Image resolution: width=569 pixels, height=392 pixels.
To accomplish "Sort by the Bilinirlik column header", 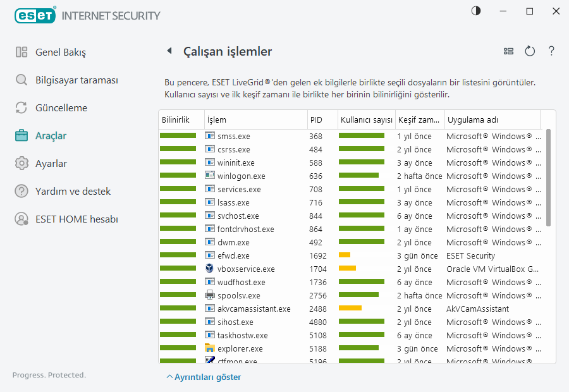I will point(176,120).
